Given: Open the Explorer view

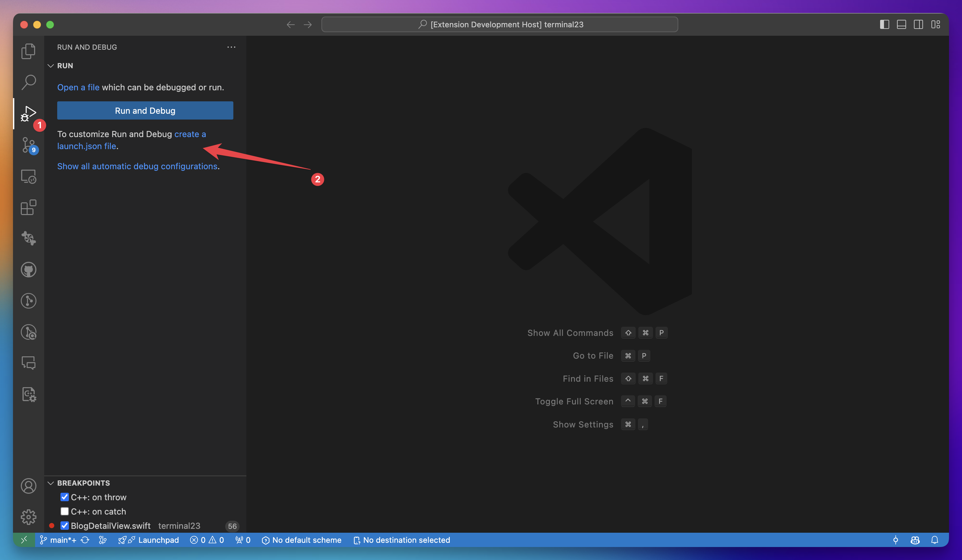Looking at the screenshot, I should (28, 51).
